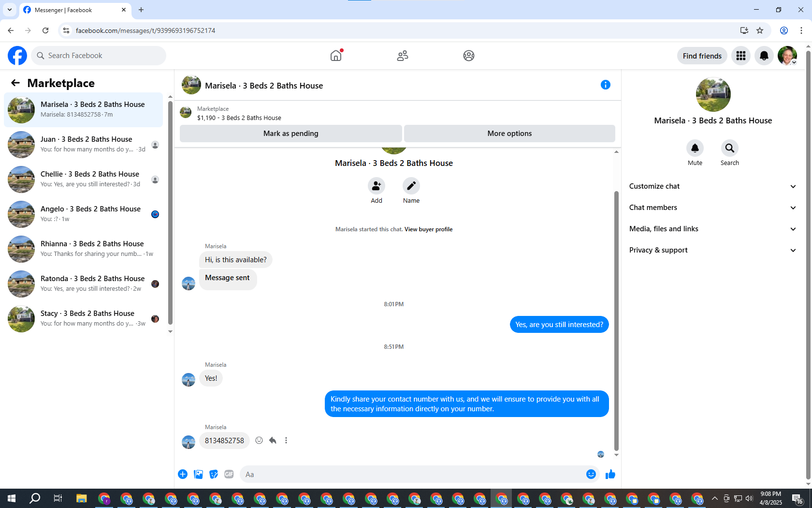Reply to the 8134852758 message
The image size is (812, 508).
click(273, 440)
